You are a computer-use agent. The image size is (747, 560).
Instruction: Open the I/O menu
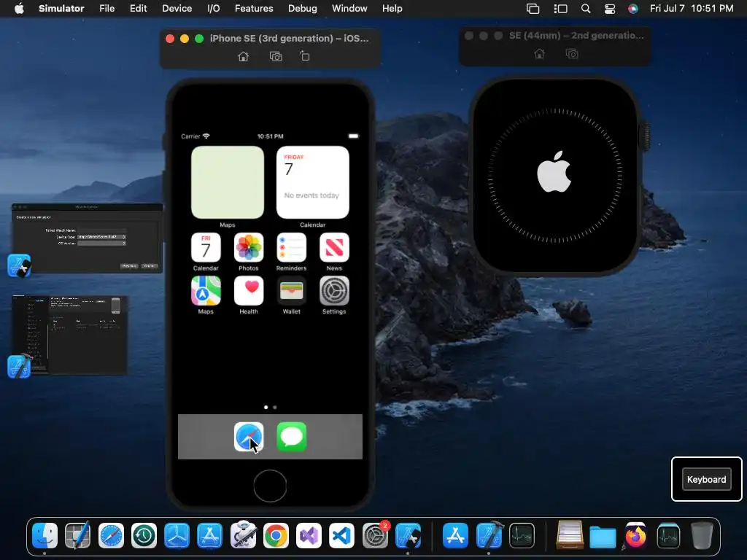pyautogui.click(x=214, y=9)
